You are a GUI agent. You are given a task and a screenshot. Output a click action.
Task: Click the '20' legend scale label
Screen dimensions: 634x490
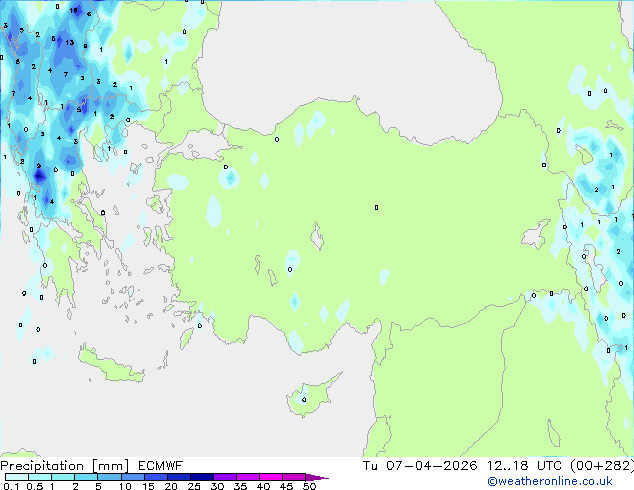[x=171, y=486]
